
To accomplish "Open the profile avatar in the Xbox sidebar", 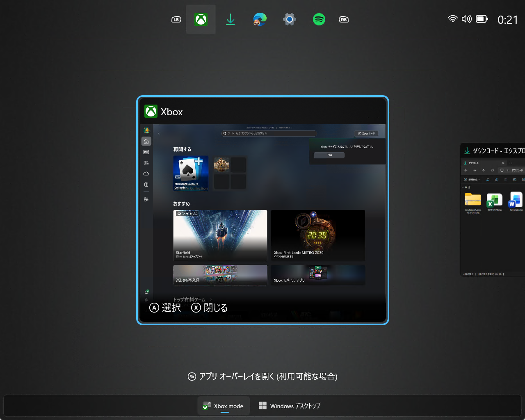I will click(146, 130).
